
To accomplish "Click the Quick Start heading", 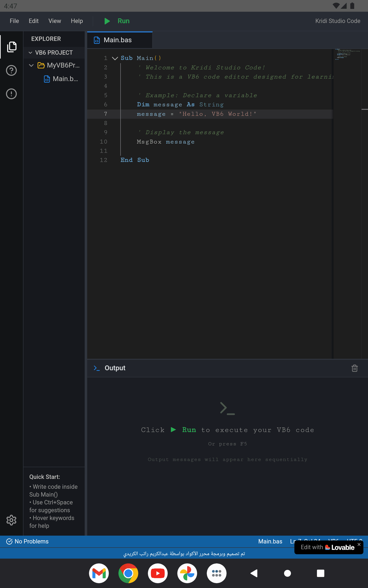I will pyautogui.click(x=45, y=477).
